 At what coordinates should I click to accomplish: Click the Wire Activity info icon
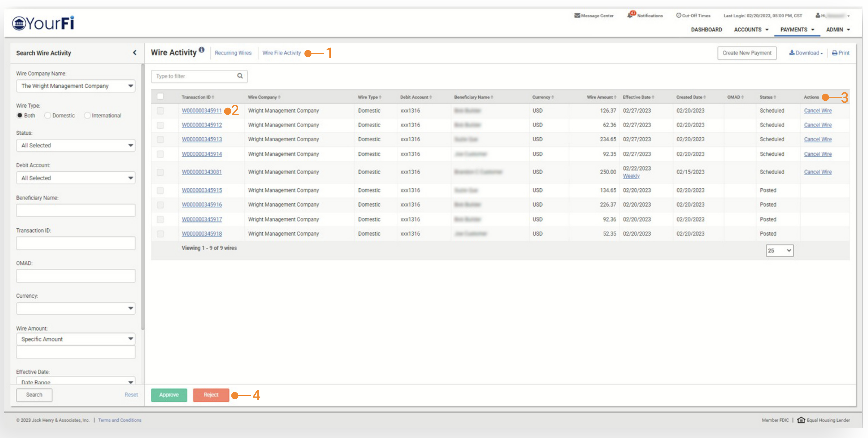[x=202, y=50]
